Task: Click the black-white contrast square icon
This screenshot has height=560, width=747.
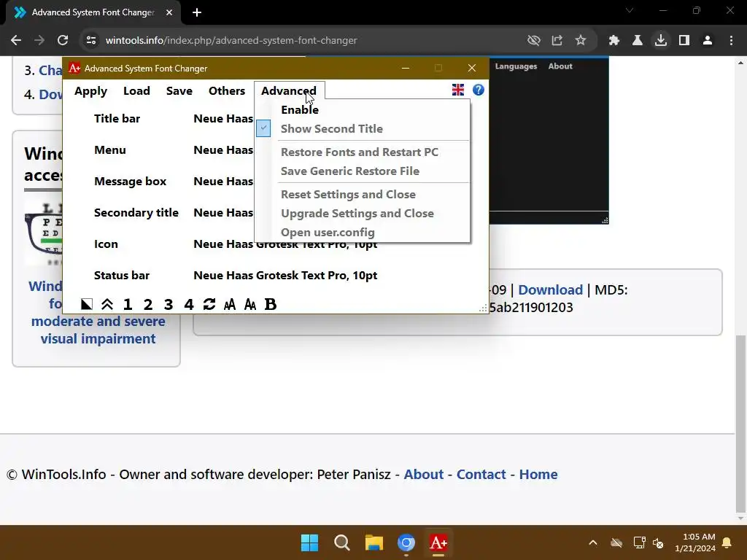Action: (x=86, y=304)
